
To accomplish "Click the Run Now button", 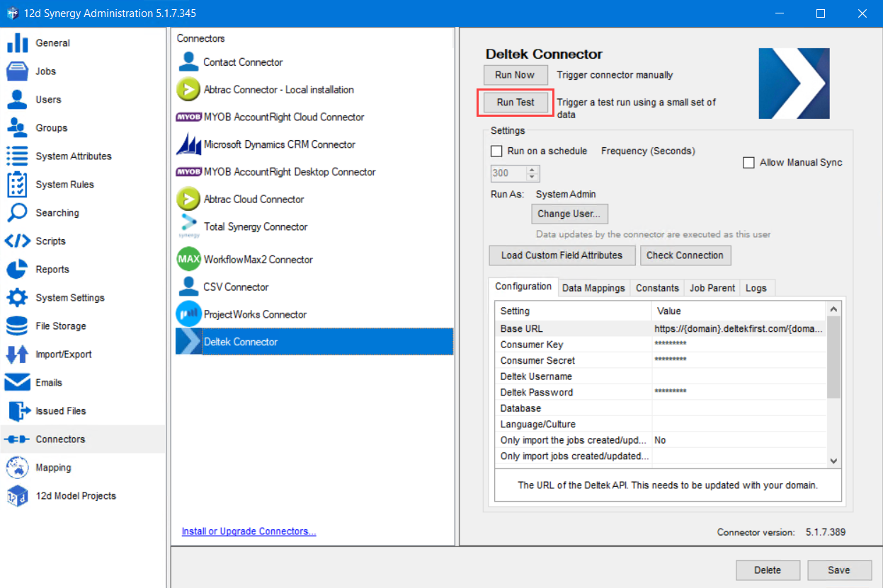I will point(515,75).
